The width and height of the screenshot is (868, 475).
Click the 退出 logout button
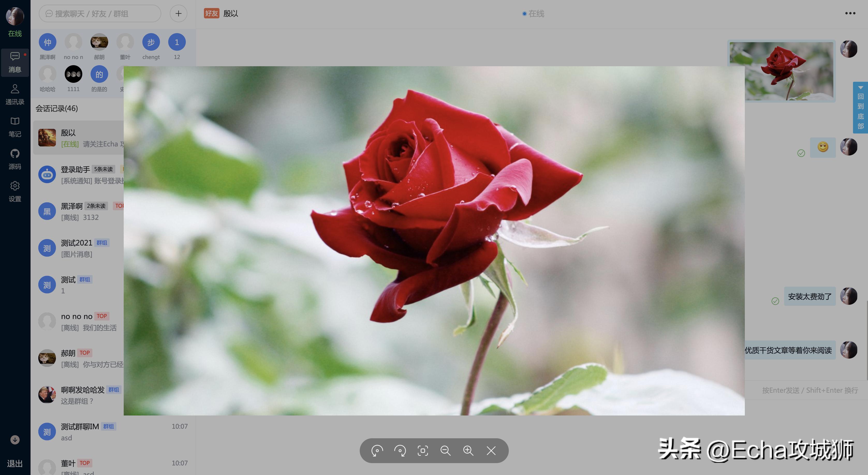15,464
